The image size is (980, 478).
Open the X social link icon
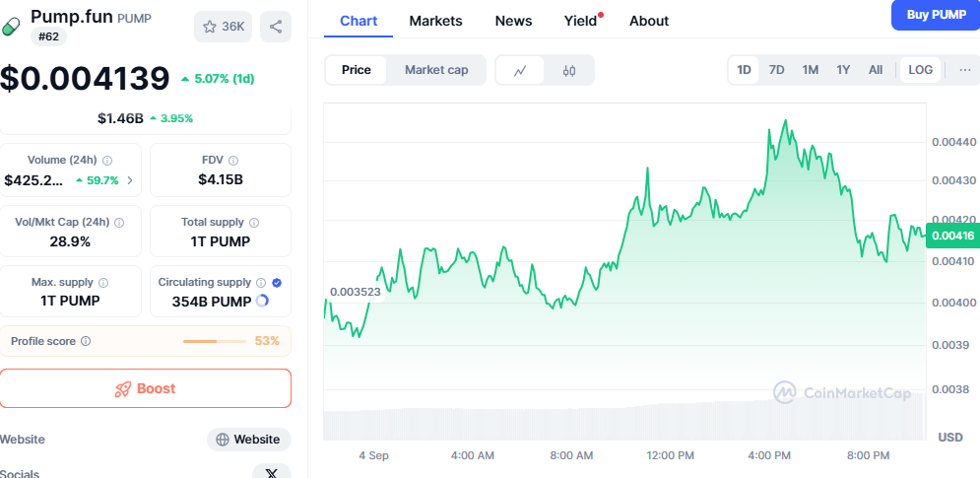(x=272, y=472)
